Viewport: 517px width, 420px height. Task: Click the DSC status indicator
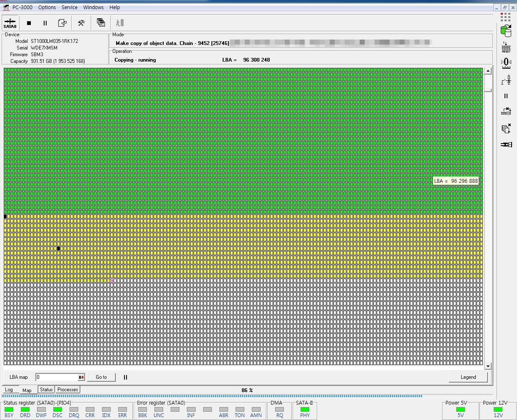pyautogui.click(x=57, y=410)
